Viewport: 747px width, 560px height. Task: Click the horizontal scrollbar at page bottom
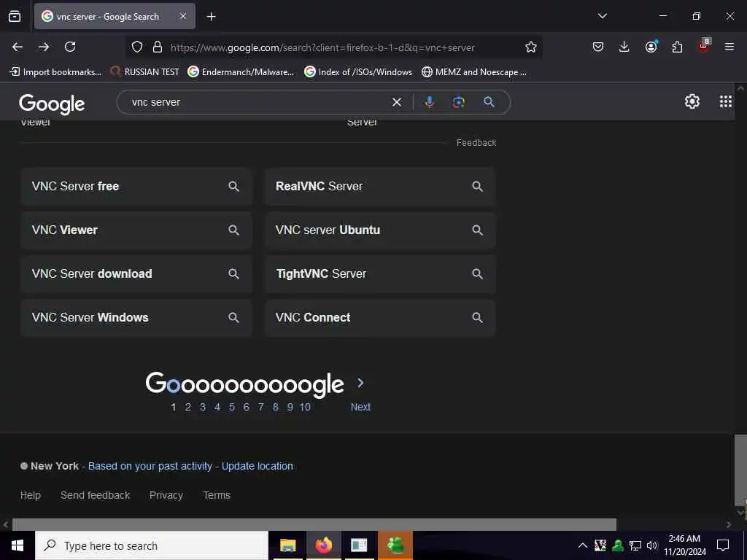click(314, 524)
